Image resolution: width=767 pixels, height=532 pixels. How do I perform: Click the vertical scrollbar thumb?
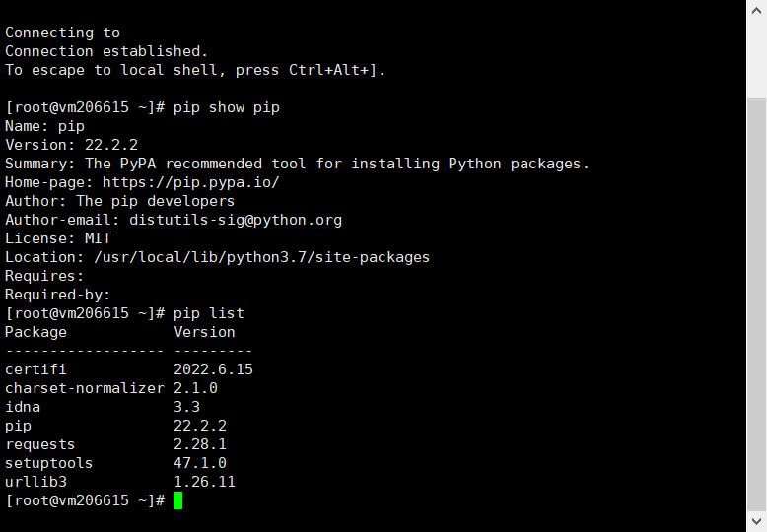pos(756,304)
